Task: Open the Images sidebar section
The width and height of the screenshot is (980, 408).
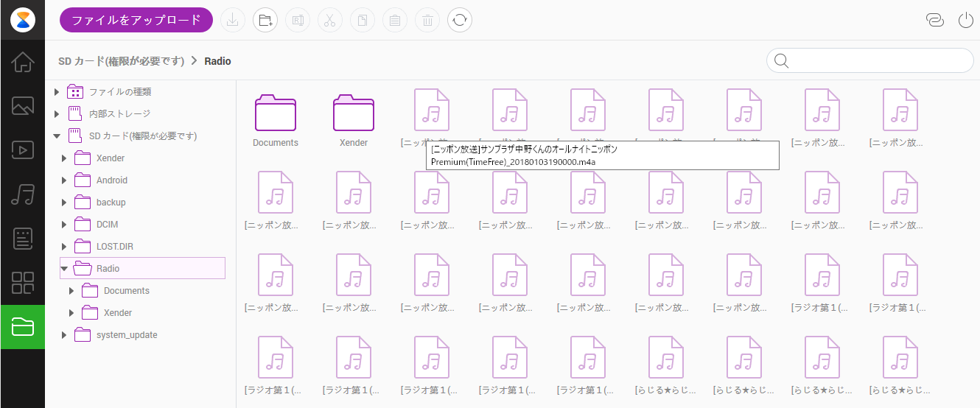Action: point(23,106)
